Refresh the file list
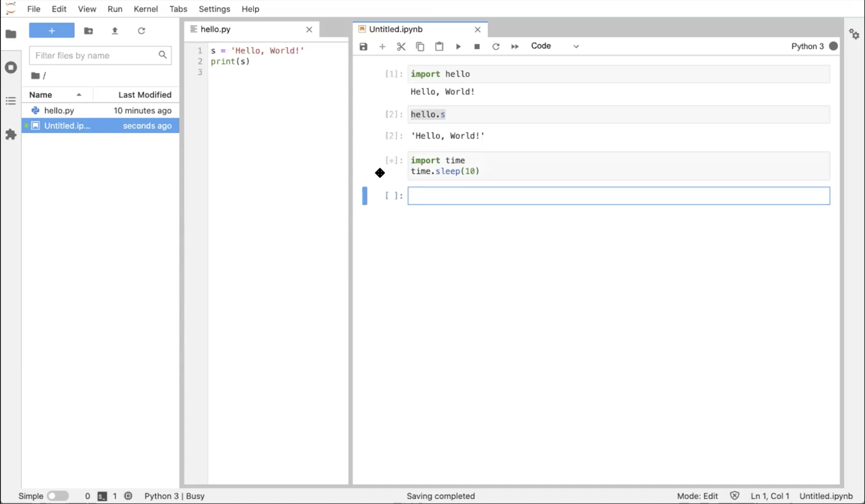 (x=142, y=31)
